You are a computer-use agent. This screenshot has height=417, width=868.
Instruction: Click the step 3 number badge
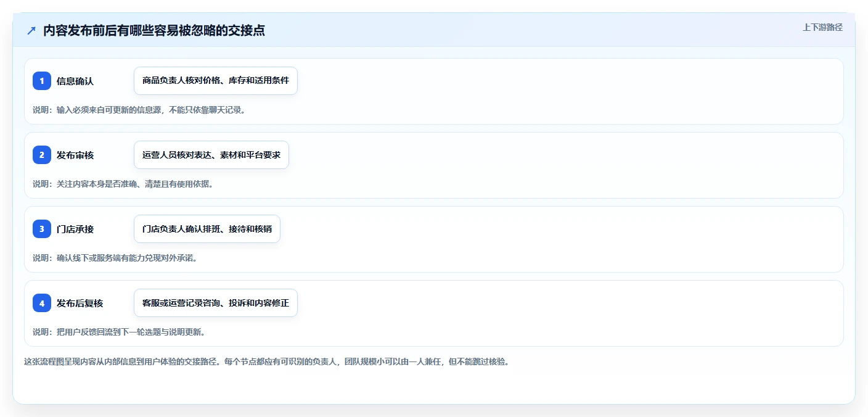[x=42, y=229]
